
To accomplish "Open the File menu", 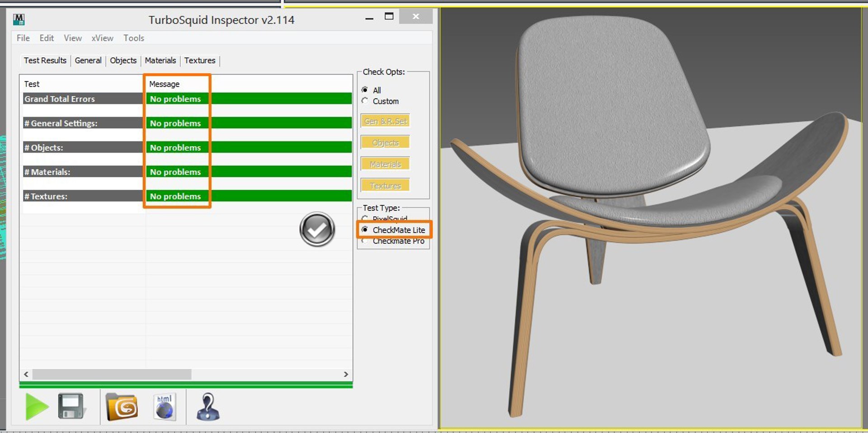I will click(x=23, y=38).
